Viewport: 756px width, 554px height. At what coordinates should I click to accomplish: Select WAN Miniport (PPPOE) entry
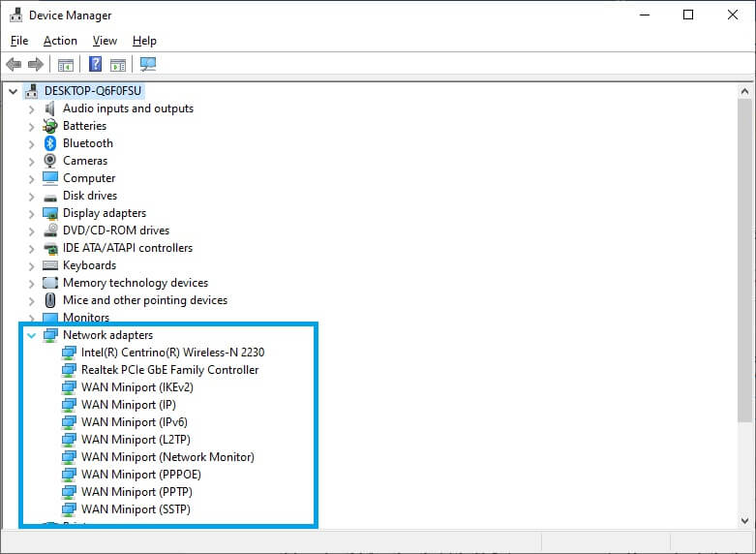click(140, 475)
